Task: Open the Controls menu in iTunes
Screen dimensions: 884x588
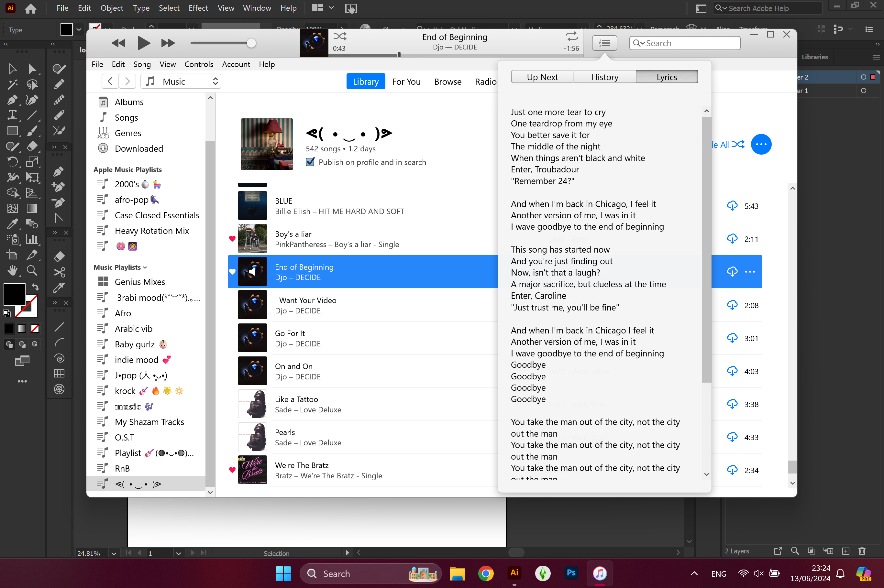Action: (198, 64)
